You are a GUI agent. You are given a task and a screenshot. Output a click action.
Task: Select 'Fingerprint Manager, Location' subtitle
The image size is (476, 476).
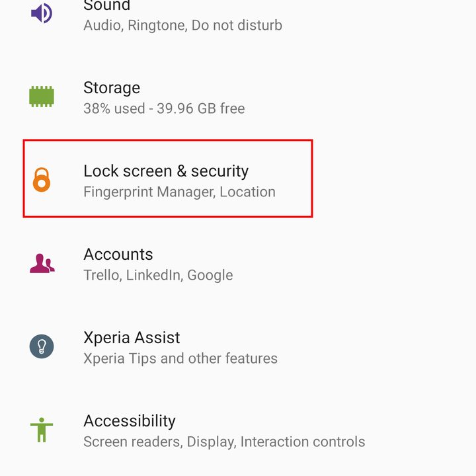(179, 192)
